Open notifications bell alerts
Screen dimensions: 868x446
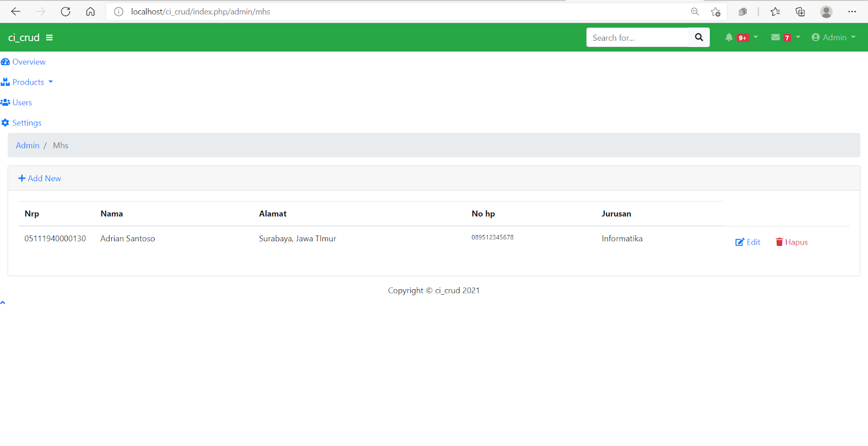729,37
